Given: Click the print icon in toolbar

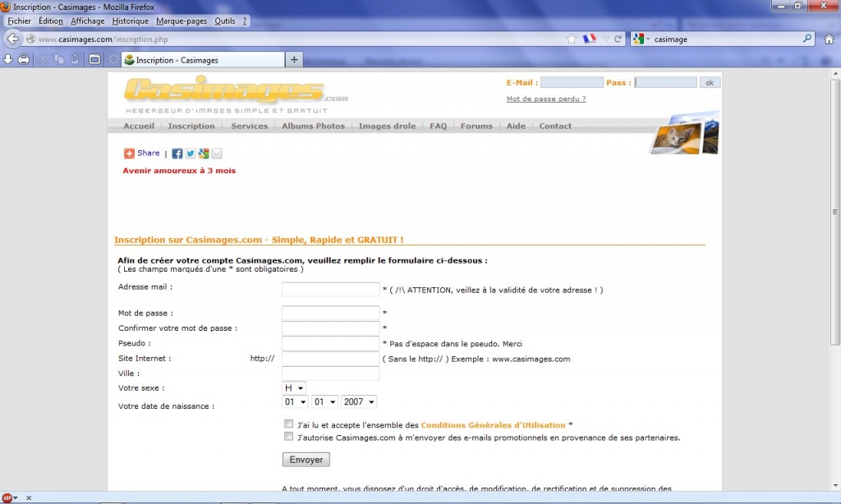Looking at the screenshot, I should pyautogui.click(x=24, y=59).
